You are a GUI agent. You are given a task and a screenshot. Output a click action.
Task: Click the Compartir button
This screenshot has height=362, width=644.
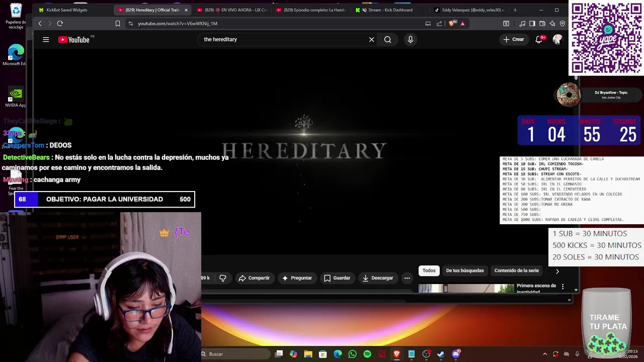click(254, 278)
